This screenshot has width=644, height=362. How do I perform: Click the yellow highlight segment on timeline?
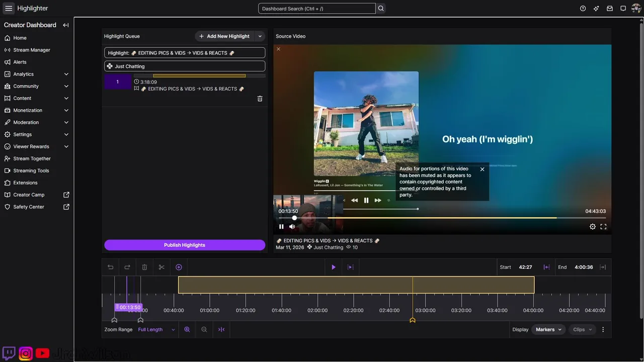[356, 285]
